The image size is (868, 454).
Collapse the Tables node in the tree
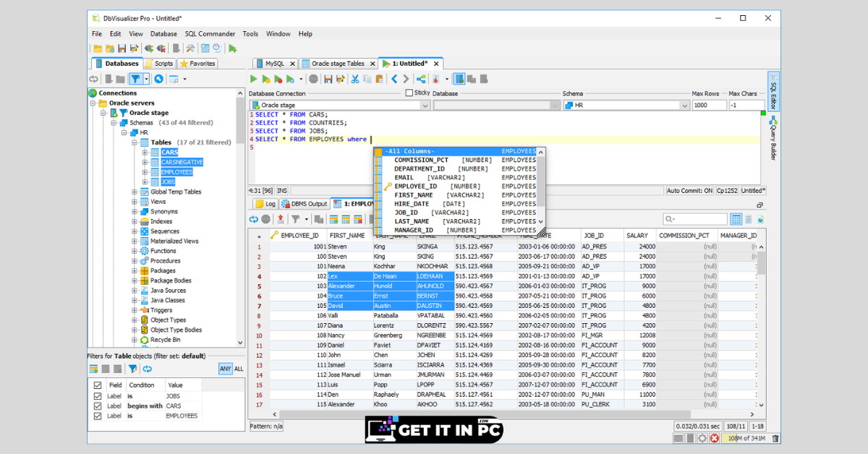coord(135,142)
